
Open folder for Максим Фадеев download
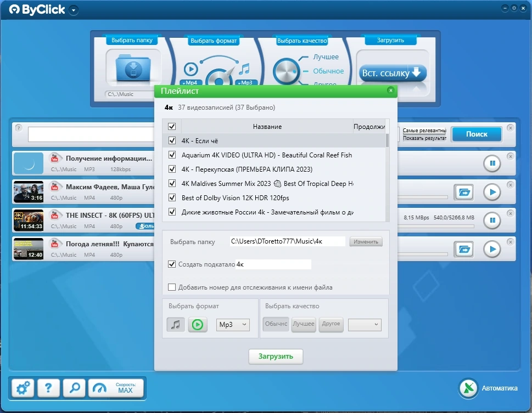(x=464, y=193)
